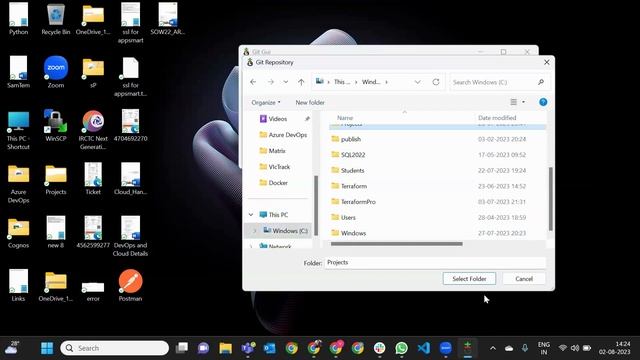Open view options dropdown arrow
Screen dimensions: 640x360
click(x=524, y=102)
